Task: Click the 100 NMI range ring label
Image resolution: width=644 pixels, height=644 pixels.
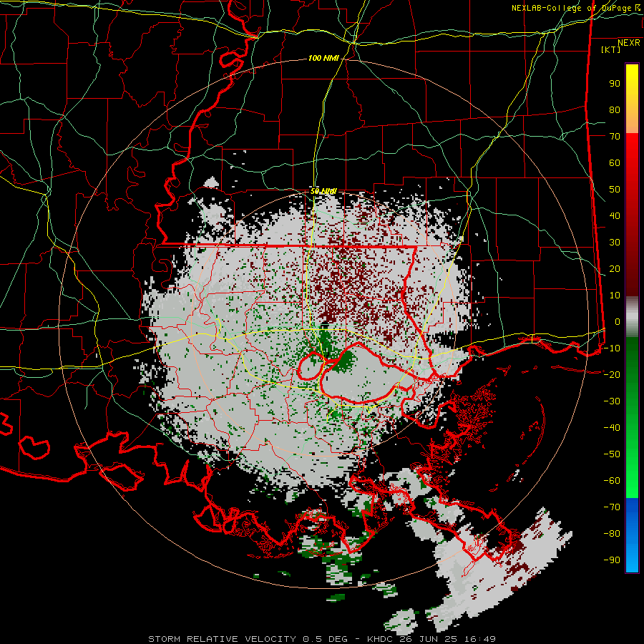Action: coord(323,59)
